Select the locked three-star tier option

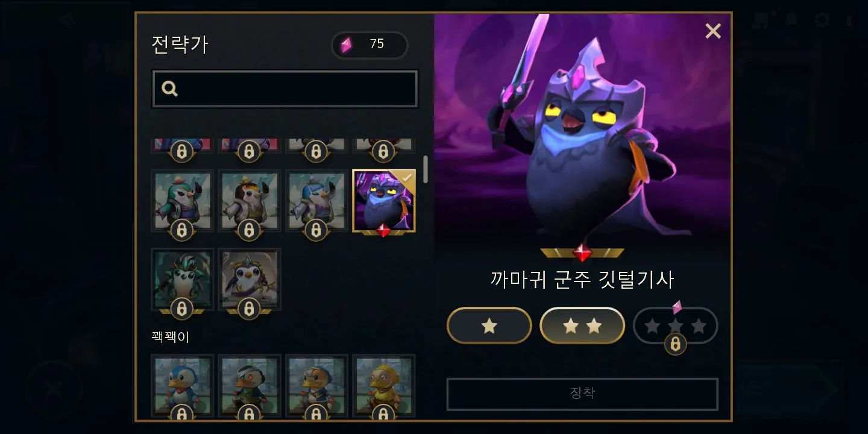pos(675,325)
